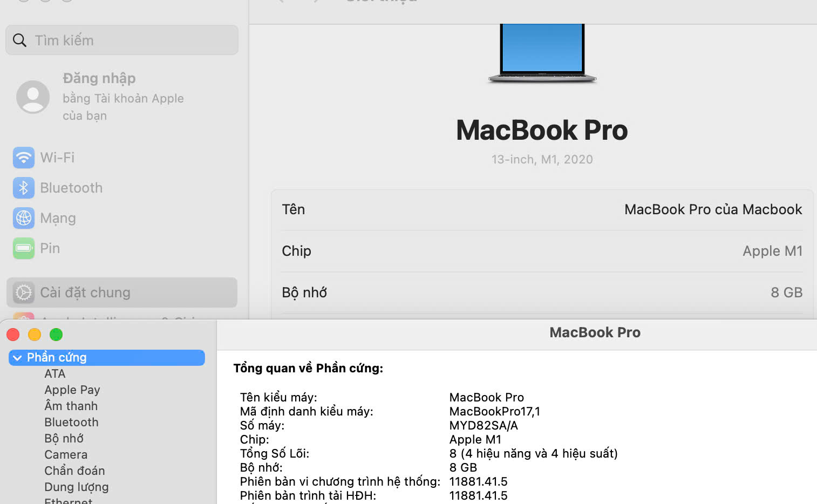Select Dung lượng in hardware list
Viewport: 817px width, 504px height.
pyautogui.click(x=77, y=487)
